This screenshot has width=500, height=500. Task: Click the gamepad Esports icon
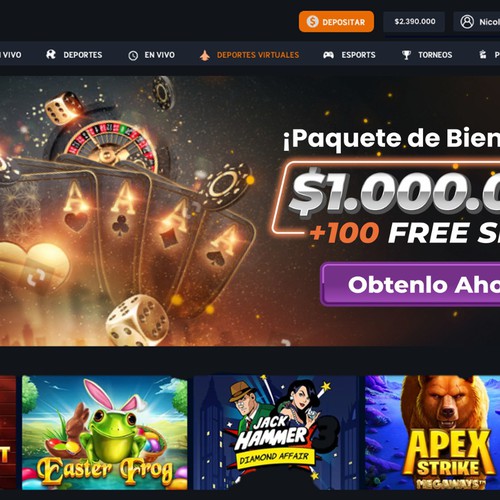328,55
